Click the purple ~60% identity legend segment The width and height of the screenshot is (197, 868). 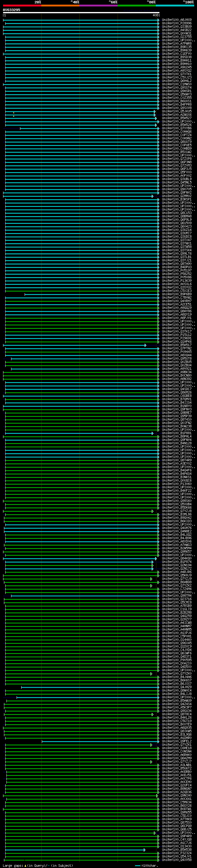click(98, 6)
